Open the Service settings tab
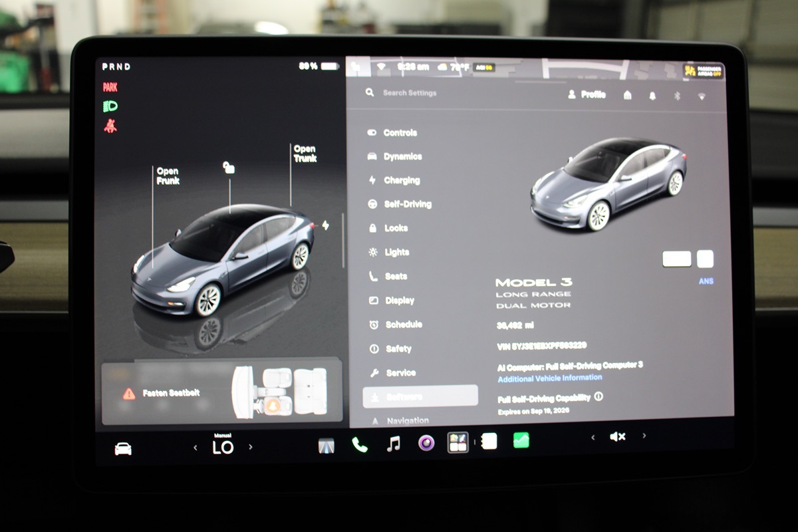 392,373
